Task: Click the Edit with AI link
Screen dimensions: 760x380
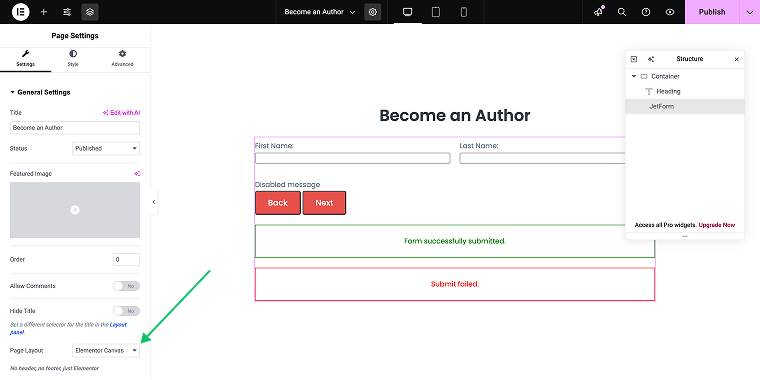Action: click(122, 112)
